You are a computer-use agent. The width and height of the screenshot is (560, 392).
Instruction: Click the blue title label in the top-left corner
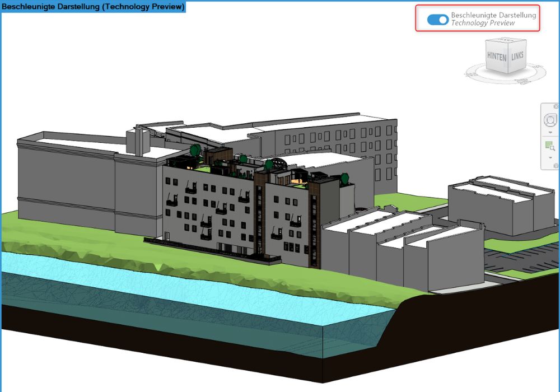[93, 7]
